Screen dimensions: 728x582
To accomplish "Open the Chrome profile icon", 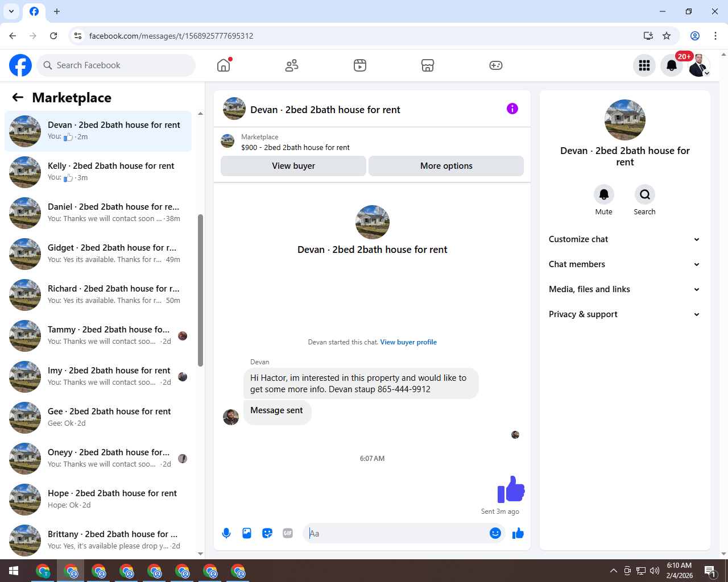I will pos(695,36).
